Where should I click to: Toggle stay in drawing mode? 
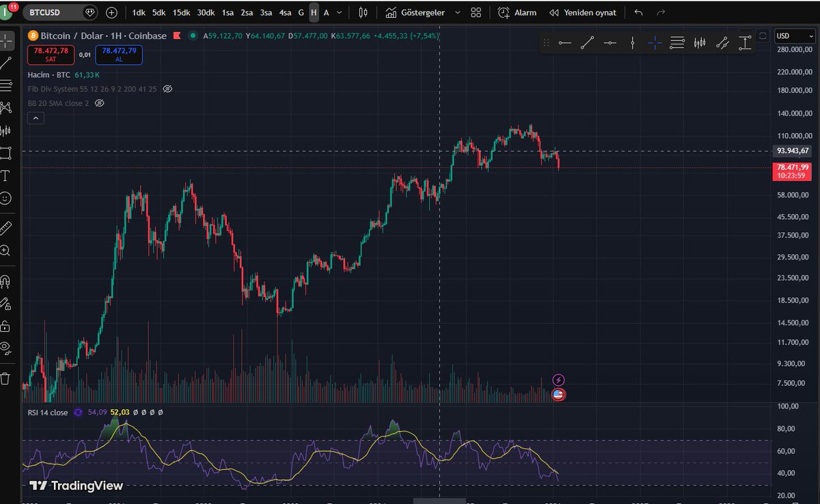pyautogui.click(x=5, y=303)
